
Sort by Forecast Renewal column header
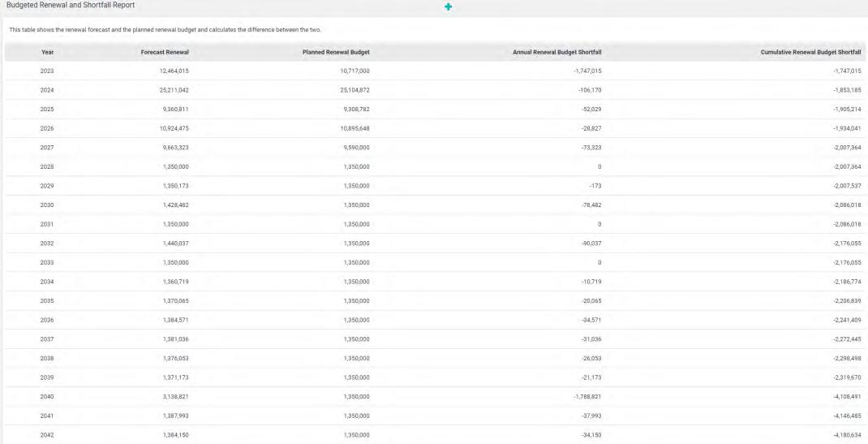165,52
